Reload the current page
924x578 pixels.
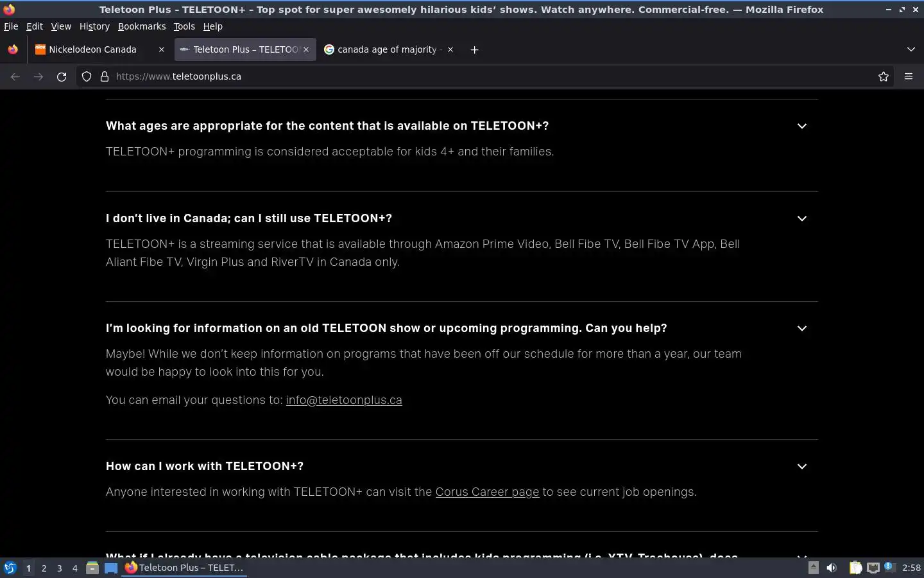click(x=62, y=76)
